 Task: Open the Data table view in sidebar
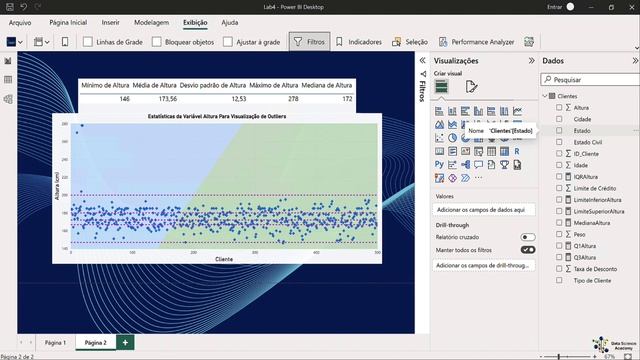[x=8, y=80]
